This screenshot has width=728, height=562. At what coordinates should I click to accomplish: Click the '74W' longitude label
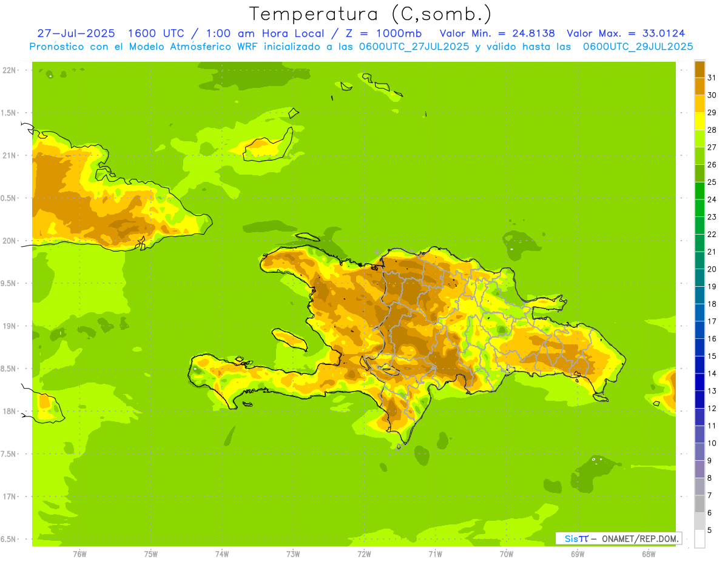222,554
